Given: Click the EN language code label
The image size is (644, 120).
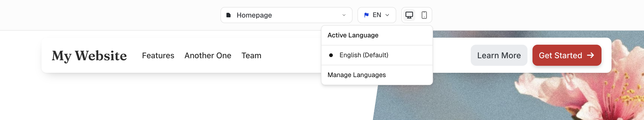Looking at the screenshot, I should 377,15.
